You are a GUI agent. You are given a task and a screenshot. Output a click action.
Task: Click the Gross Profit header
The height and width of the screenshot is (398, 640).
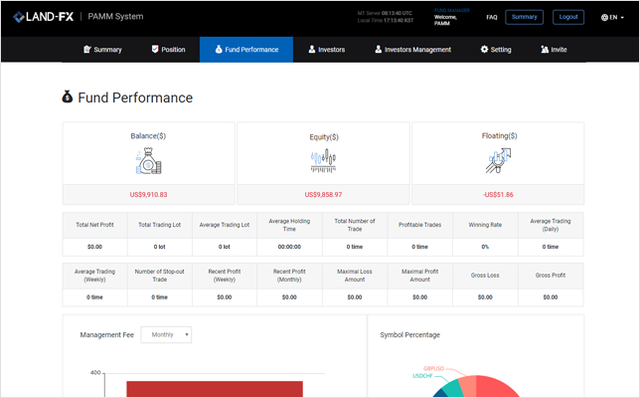pos(550,276)
